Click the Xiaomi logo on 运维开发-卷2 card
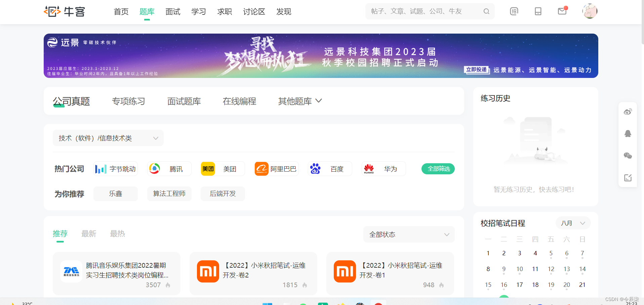Screen dimensions: 644x305 pos(208,271)
